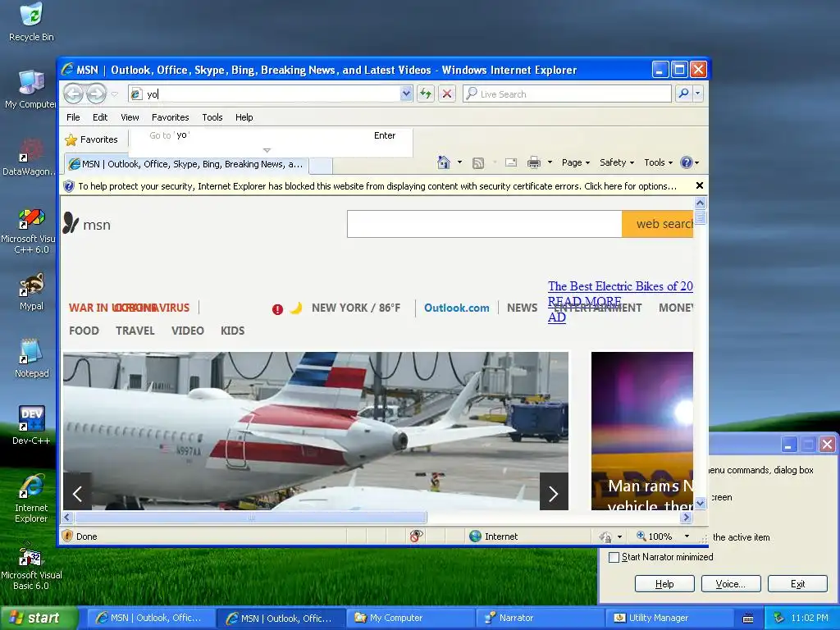Click the horizontal scrollbar thumb

[x=251, y=518]
